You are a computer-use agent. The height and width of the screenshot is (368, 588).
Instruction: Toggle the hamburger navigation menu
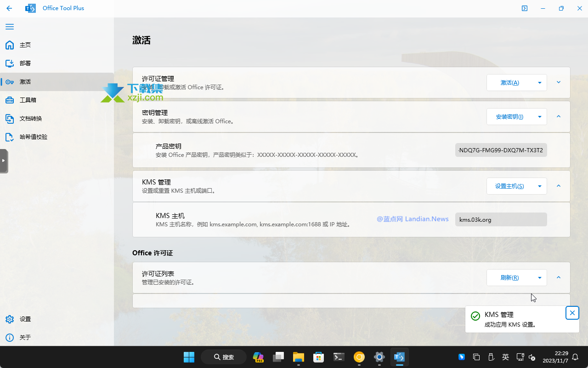pos(10,27)
